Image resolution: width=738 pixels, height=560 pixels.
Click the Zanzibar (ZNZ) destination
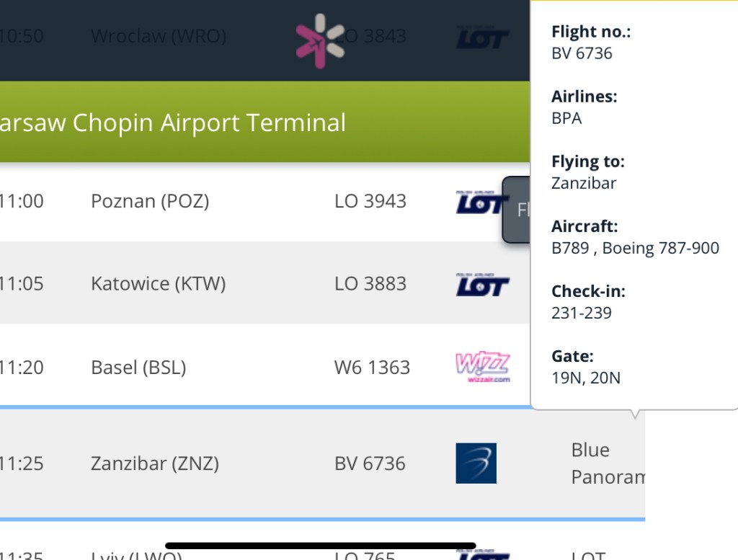click(154, 463)
